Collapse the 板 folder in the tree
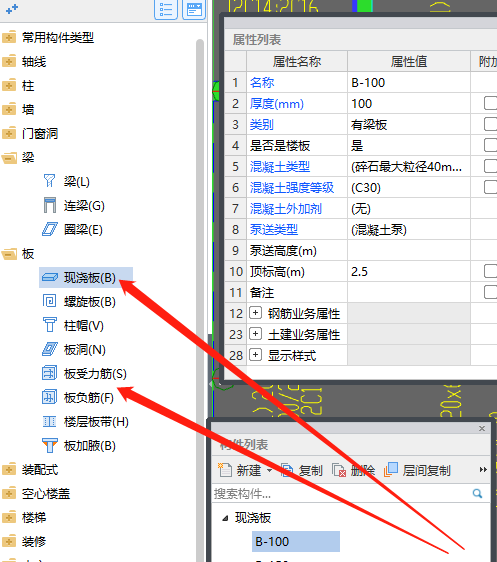The image size is (497, 562). pos(9,254)
